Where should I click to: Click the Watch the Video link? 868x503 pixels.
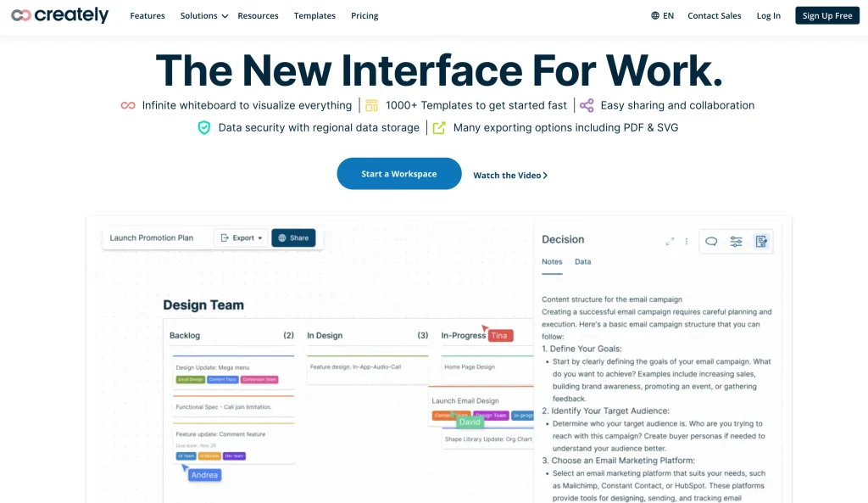(509, 175)
